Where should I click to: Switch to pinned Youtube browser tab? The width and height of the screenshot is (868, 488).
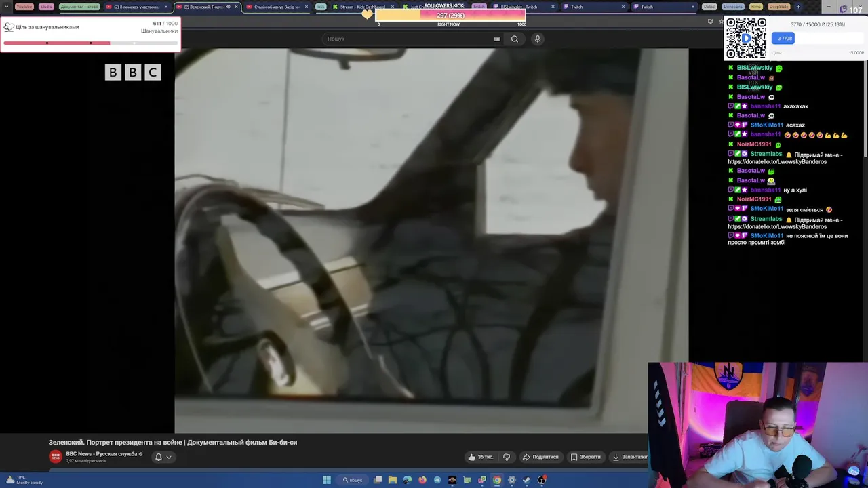24,7
